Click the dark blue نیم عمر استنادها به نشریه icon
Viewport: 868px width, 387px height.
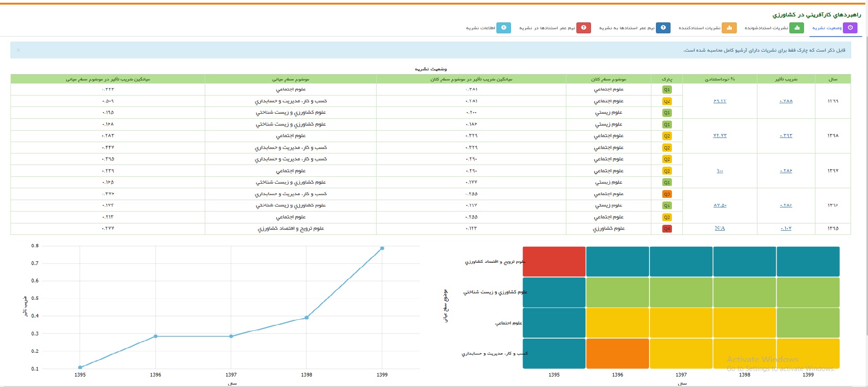[663, 28]
